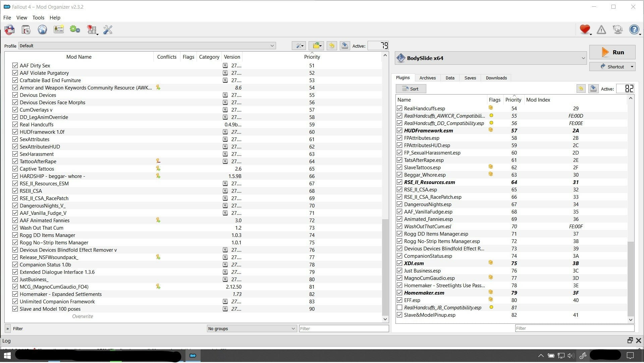Click the mod list scroll-up arrow
Screen dimensions: 644x363
[x=385, y=55]
